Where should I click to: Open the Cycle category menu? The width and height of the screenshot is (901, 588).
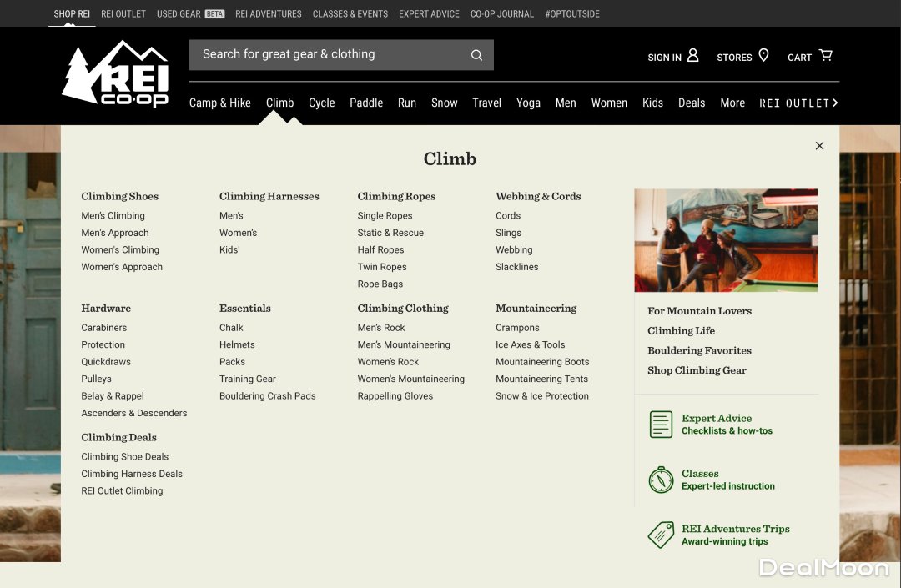(321, 103)
